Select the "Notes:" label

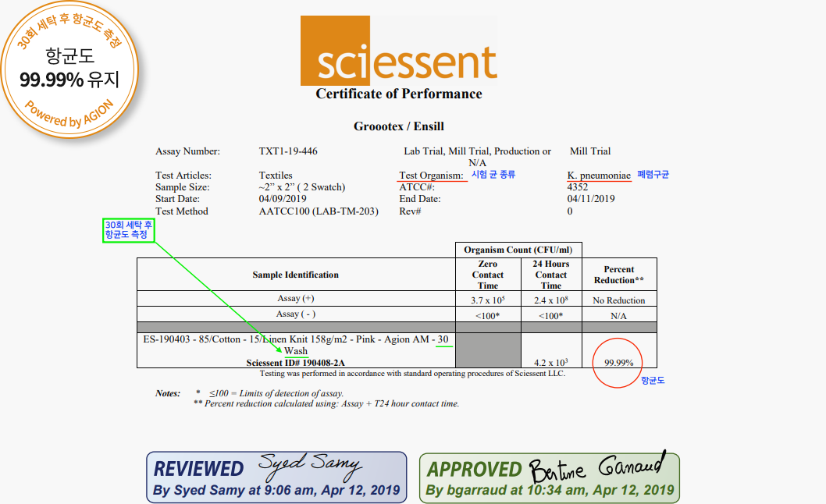[x=168, y=393]
